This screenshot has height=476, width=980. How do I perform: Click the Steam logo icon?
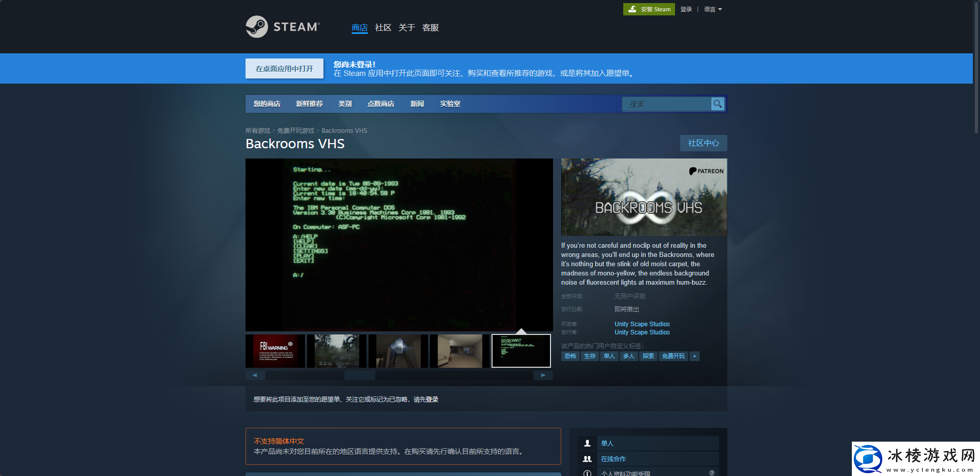pos(257,27)
